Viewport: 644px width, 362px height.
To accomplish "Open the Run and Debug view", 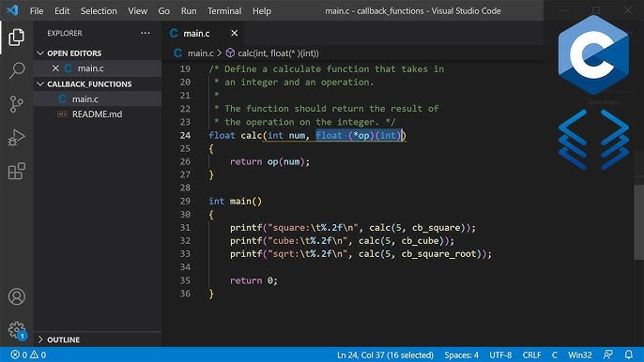I will [17, 138].
